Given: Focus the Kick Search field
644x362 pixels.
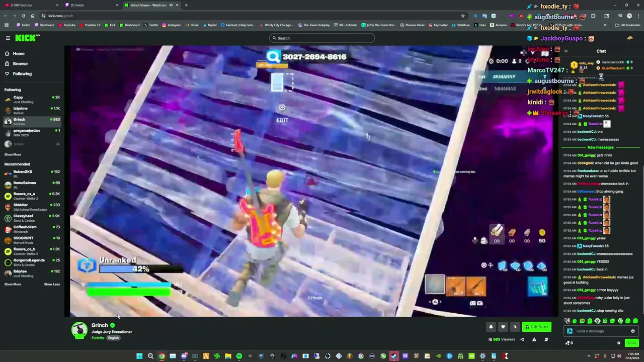Looking at the screenshot, I should pyautogui.click(x=322, y=38).
